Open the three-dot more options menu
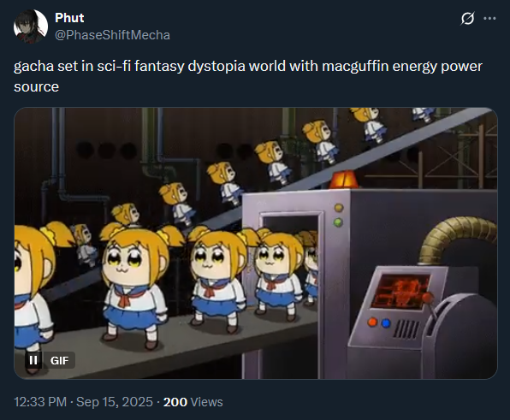 (489, 18)
